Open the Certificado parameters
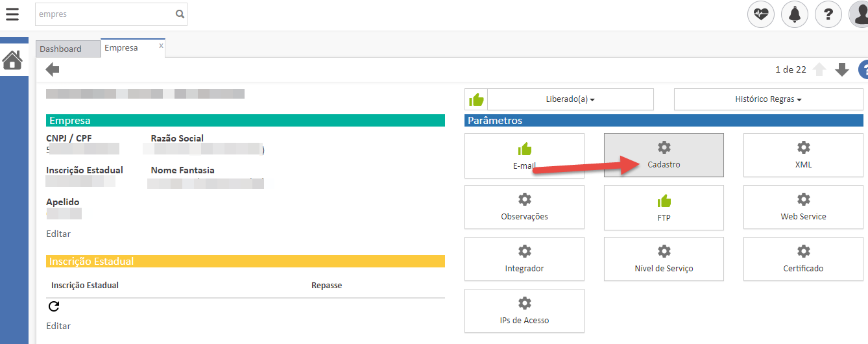Screen dimensions: 868x344 pos(803,259)
